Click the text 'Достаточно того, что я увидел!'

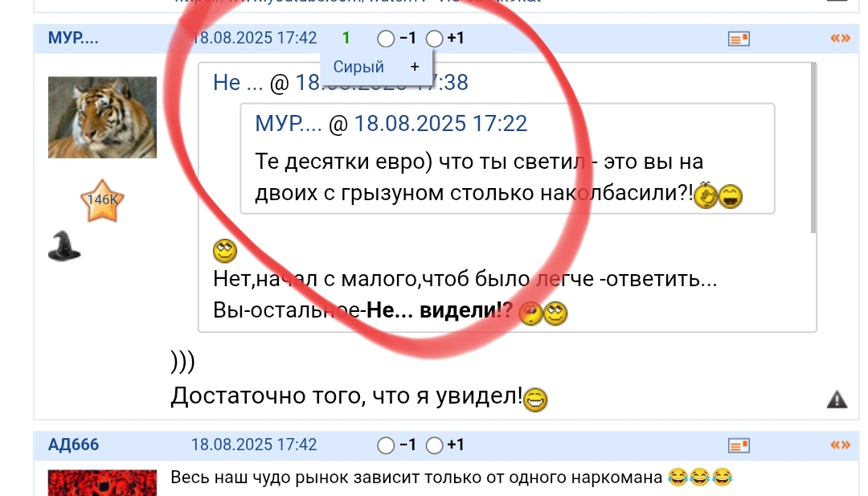pyautogui.click(x=346, y=396)
